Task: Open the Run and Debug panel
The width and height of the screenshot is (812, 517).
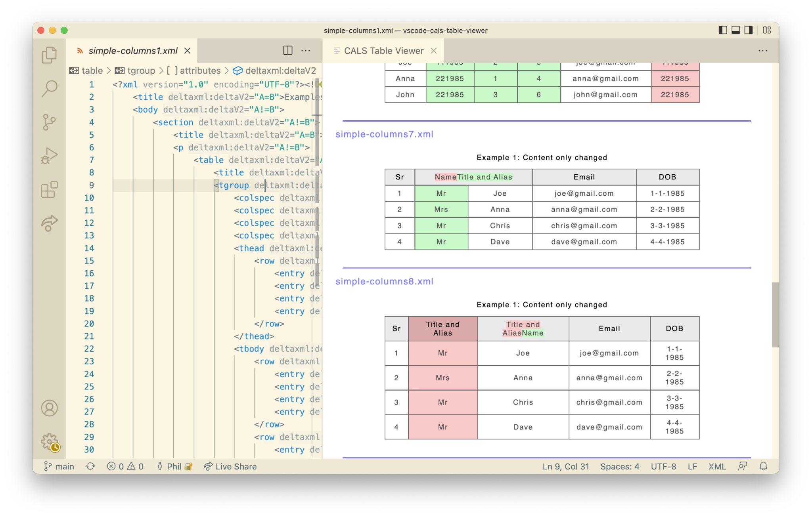Action: [x=49, y=155]
